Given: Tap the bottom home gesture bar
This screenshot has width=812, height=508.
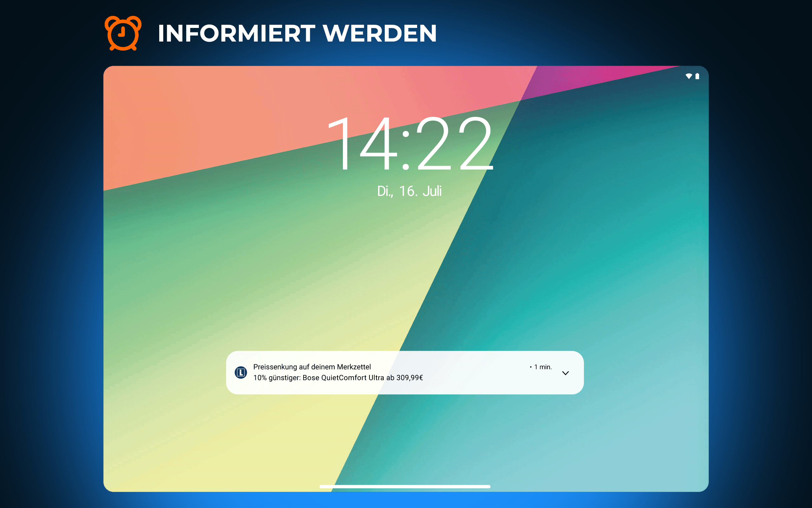Looking at the screenshot, I should (405, 486).
